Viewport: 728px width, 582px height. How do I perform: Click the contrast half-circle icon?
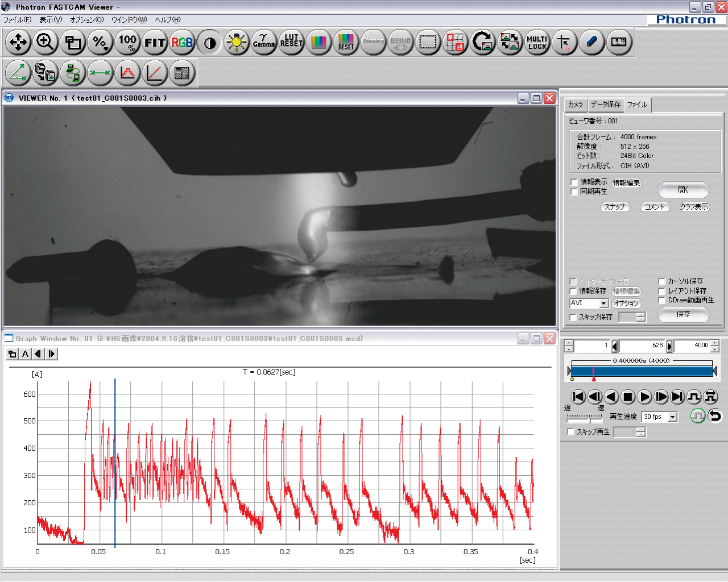(209, 43)
